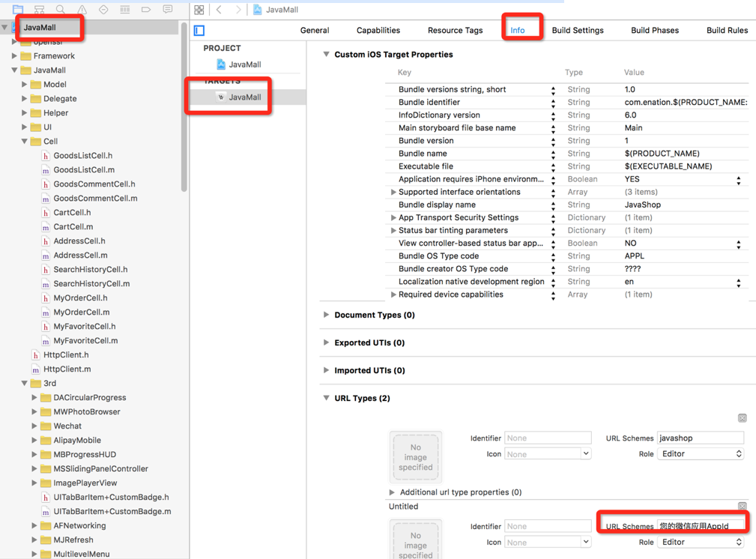Go forward with the right chevron
Viewport: 756px width, 559px height.
click(x=238, y=10)
